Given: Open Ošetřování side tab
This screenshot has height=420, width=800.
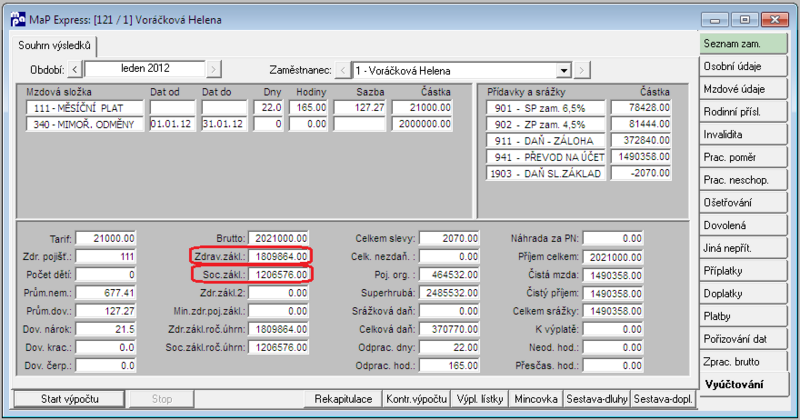Looking at the screenshot, I should (743, 203).
